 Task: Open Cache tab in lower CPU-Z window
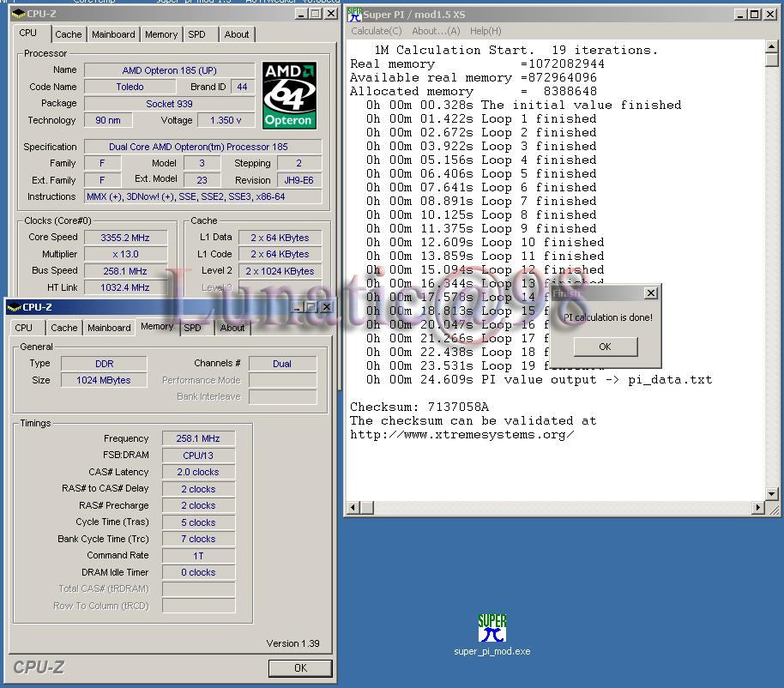[x=64, y=328]
